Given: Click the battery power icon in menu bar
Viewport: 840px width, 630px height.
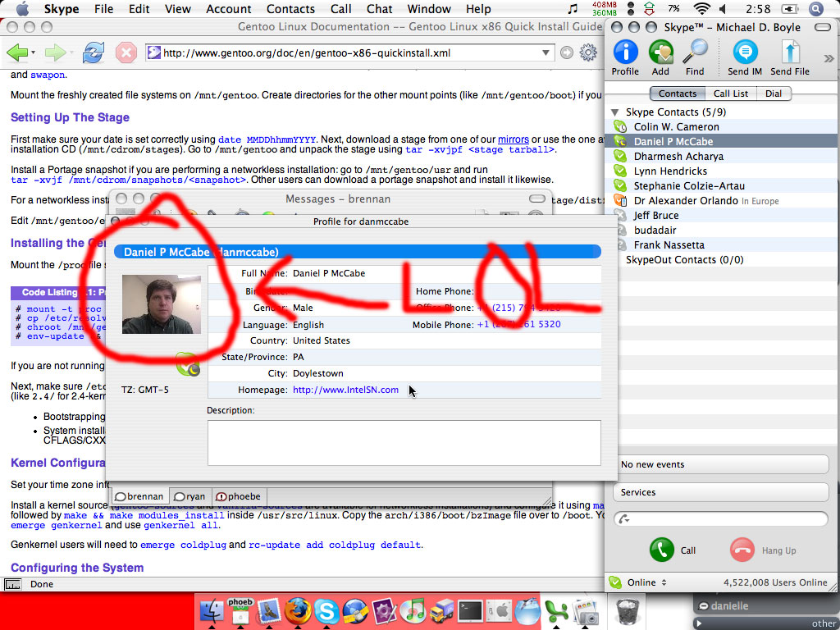Looking at the screenshot, I should [x=790, y=8].
